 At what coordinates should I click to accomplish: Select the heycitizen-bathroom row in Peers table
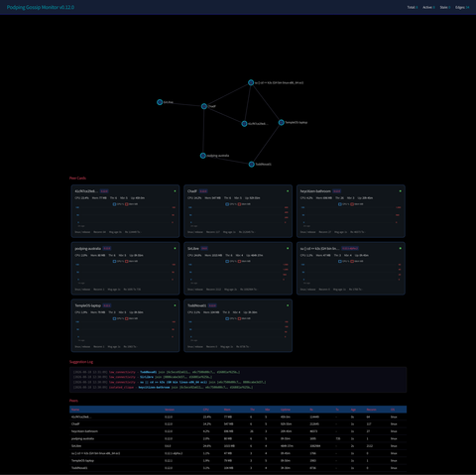click(x=238, y=431)
